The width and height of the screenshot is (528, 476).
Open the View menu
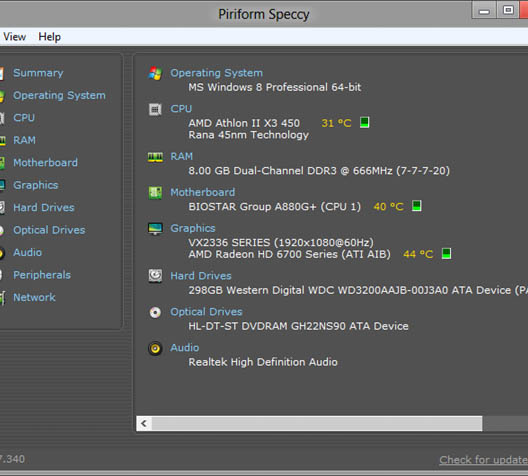click(14, 36)
